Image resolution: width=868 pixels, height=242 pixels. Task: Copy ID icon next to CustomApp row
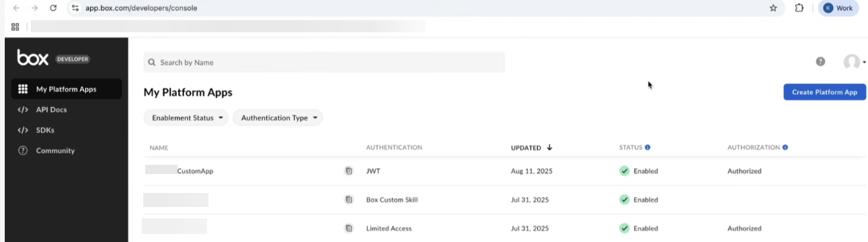(348, 171)
